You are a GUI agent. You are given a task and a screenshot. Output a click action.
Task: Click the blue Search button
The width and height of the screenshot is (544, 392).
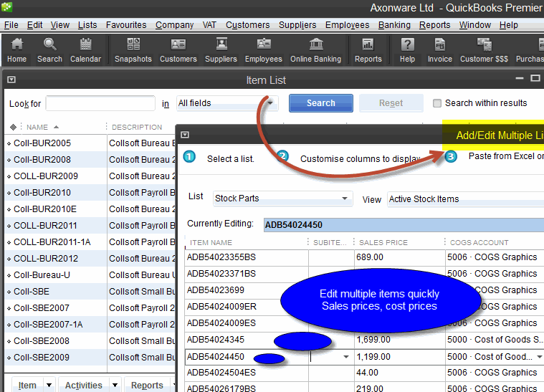pyautogui.click(x=321, y=103)
